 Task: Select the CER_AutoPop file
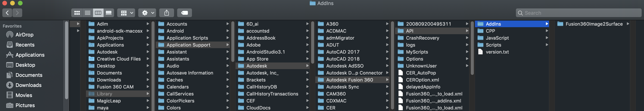[x=432, y=73]
